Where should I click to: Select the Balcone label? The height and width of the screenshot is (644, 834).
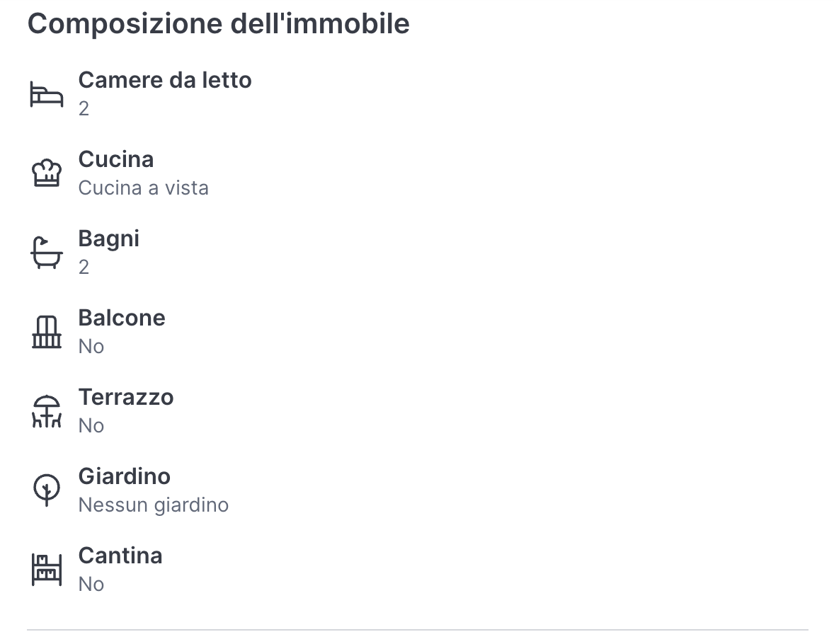point(122,318)
